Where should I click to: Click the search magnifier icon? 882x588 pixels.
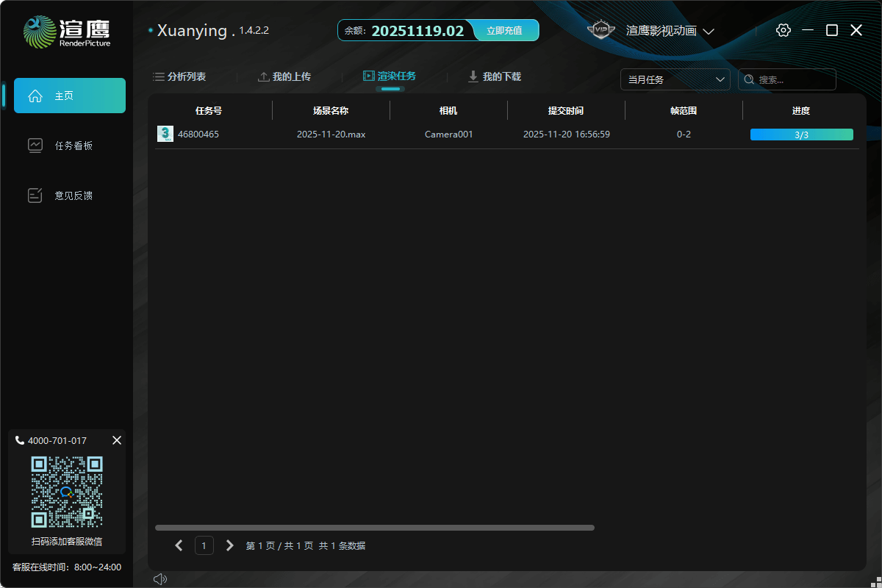749,79
